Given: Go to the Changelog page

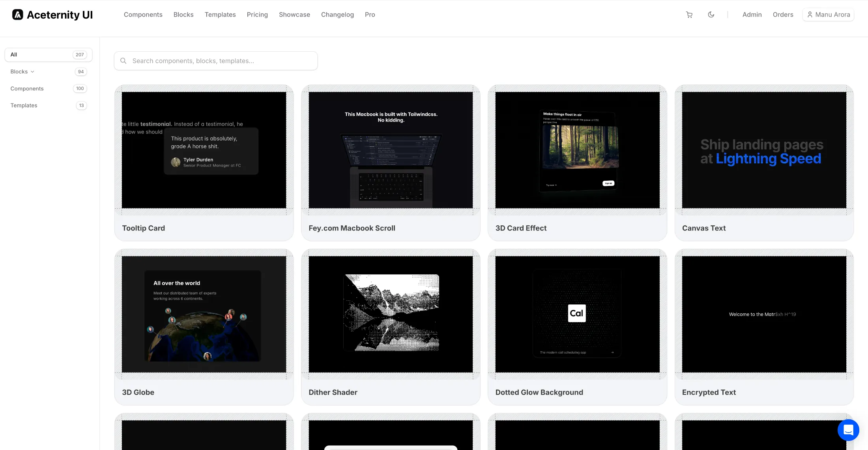Looking at the screenshot, I should pos(337,15).
